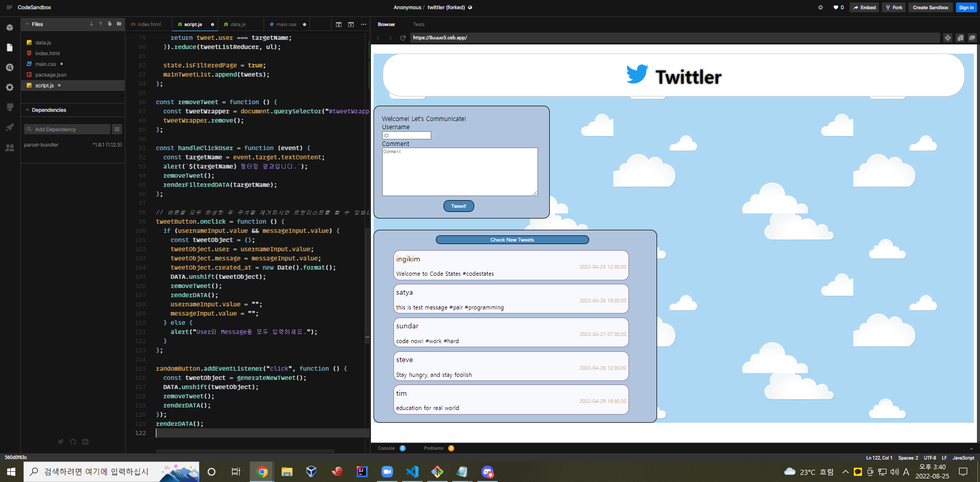
Task: Open the CodeSandbox hamburger menu
Action: [9, 7]
